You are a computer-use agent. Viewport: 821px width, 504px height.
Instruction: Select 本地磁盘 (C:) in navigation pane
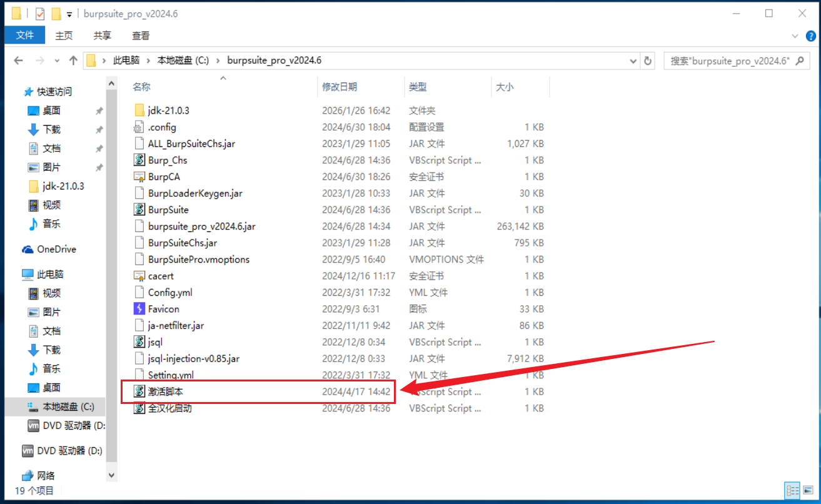61,406
